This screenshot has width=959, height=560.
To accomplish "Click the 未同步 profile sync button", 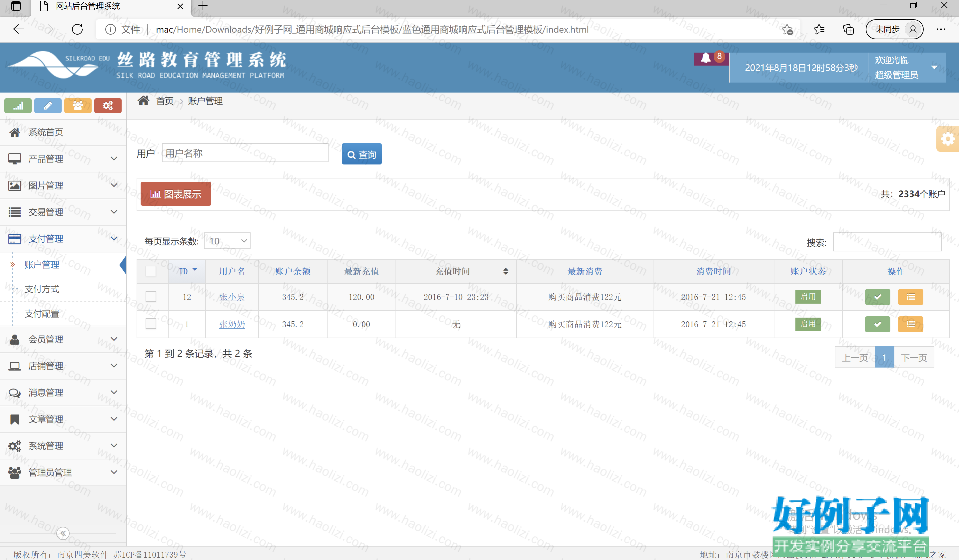I will (894, 29).
